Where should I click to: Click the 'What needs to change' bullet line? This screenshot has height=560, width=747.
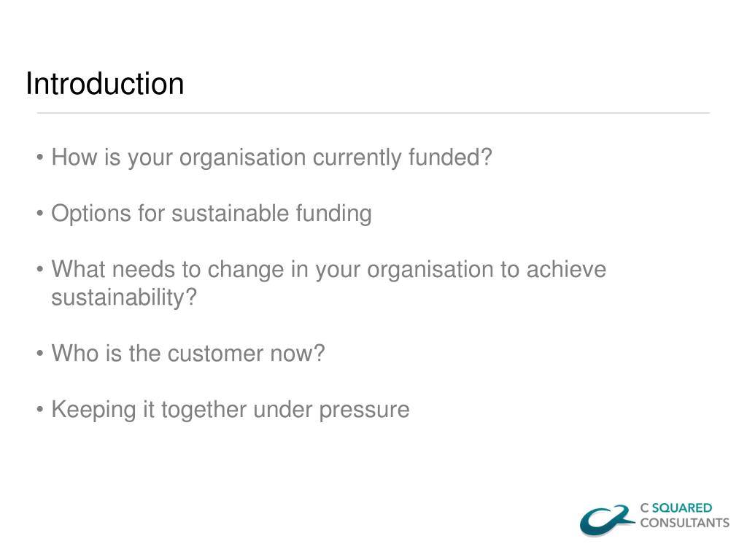(x=329, y=269)
